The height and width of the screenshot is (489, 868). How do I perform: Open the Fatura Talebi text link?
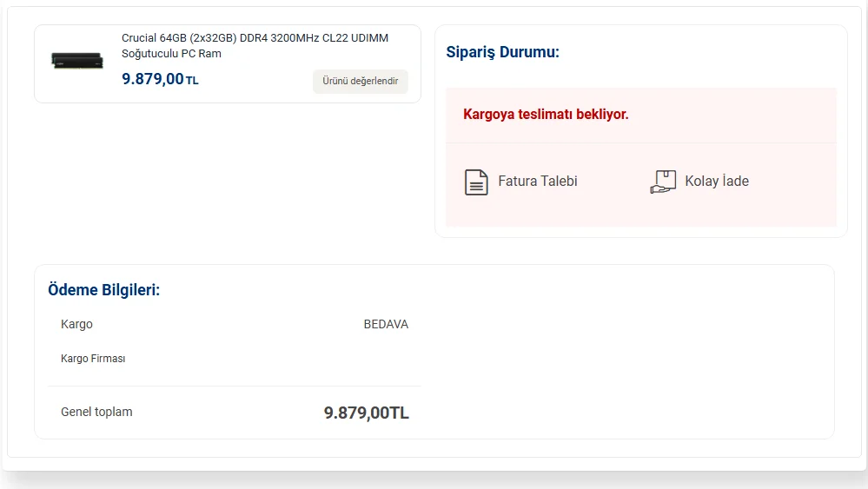537,182
